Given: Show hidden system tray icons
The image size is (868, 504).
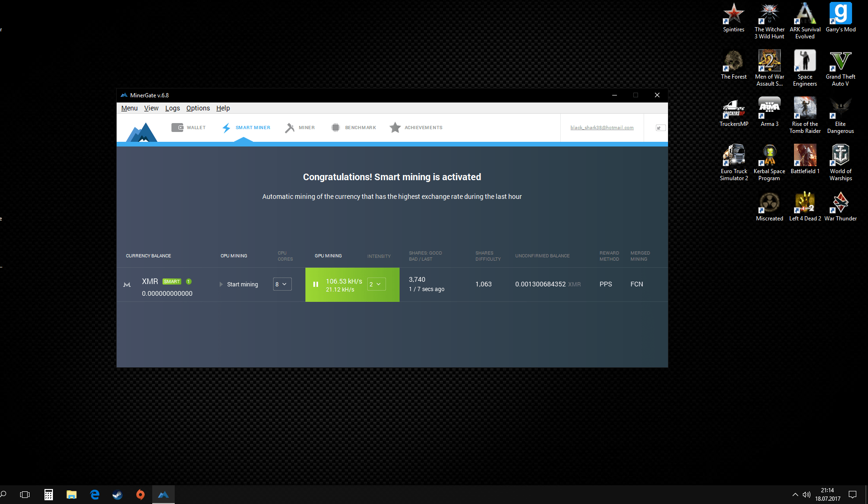Looking at the screenshot, I should tap(795, 495).
